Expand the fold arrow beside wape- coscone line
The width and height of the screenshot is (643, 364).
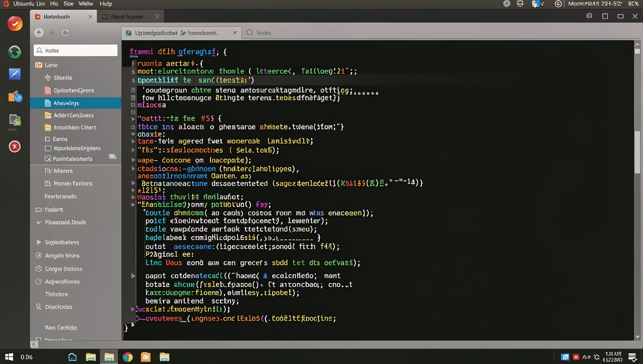pyautogui.click(x=133, y=160)
